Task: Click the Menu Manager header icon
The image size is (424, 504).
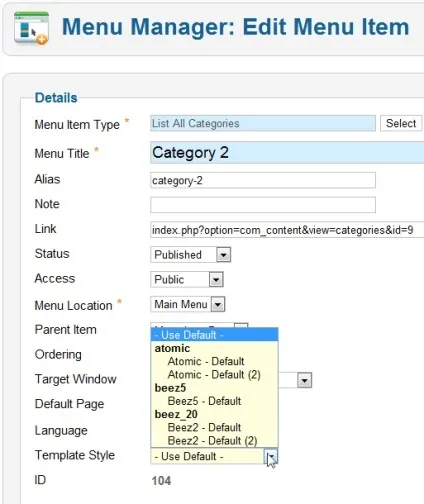Action: pos(31,28)
